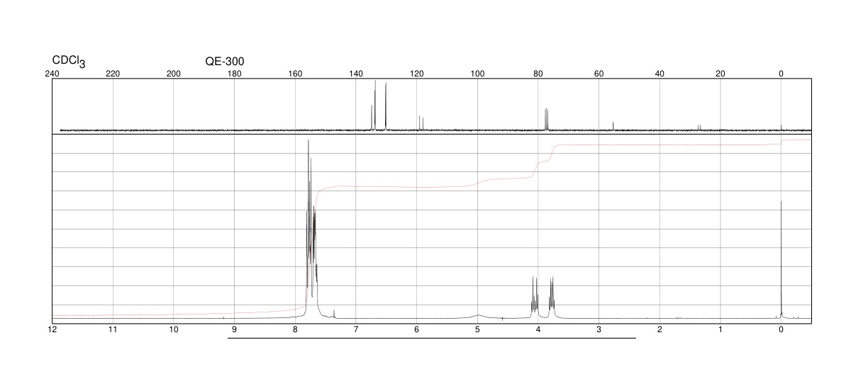Click the carbon peak near 134 ppm

375,105
